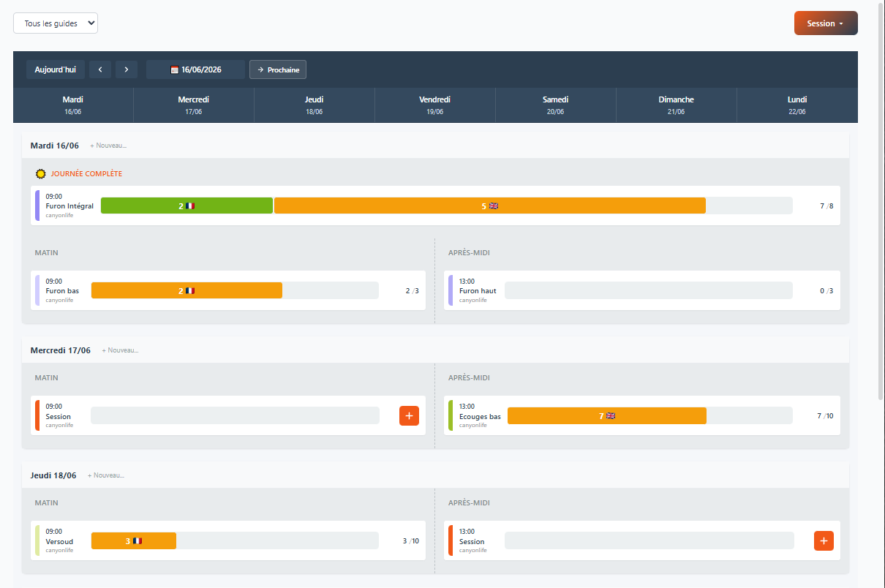This screenshot has height=588, width=885.
Task: Open the 16/06/2026 date picker
Action: point(196,69)
